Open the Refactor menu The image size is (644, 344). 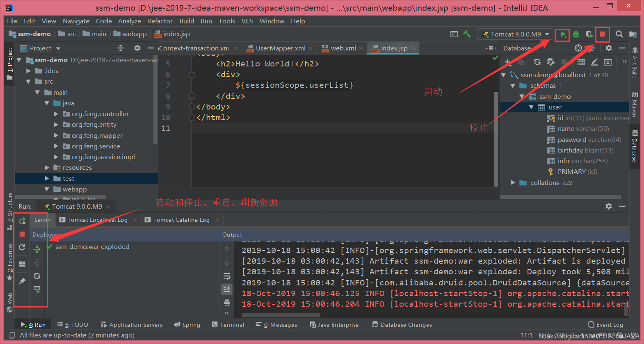pos(160,21)
